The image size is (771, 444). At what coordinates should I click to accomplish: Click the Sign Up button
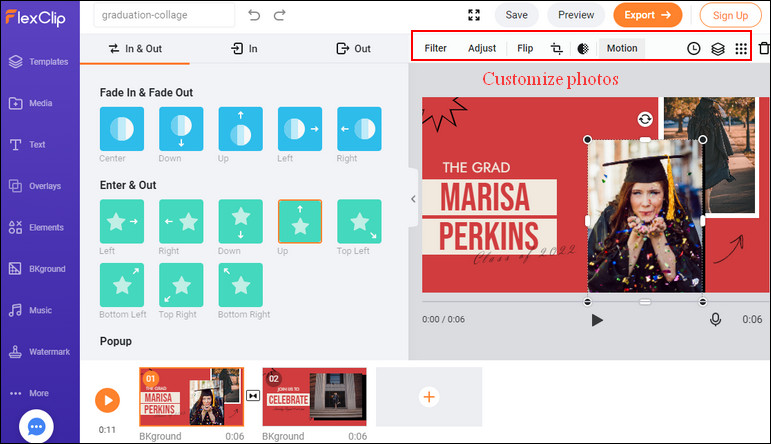tap(730, 16)
